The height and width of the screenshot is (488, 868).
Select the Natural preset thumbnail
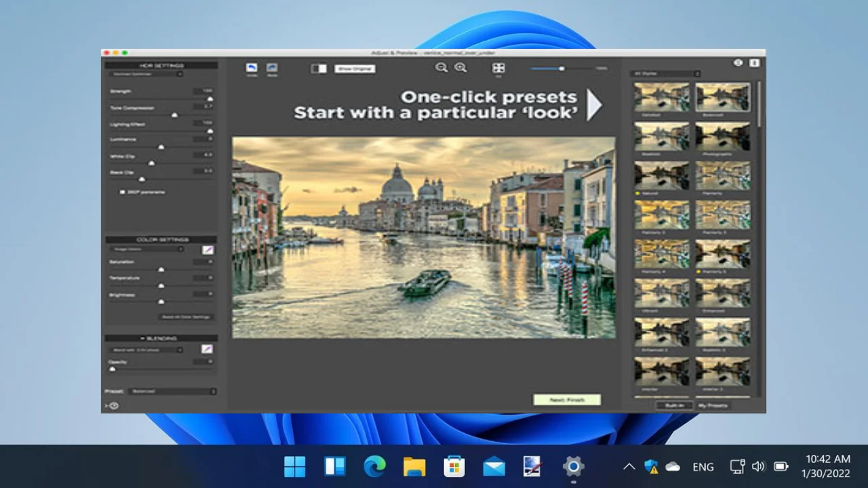coord(662,176)
